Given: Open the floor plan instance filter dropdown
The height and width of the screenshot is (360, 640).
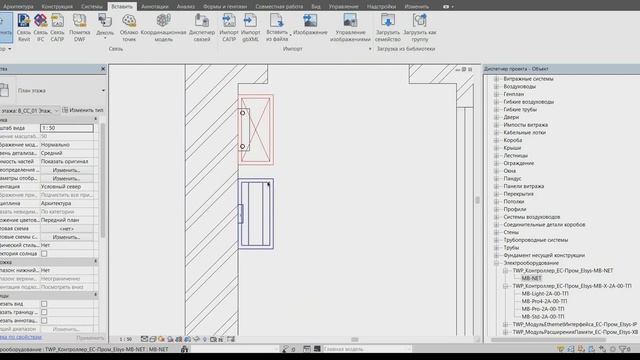Looking at the screenshot, I should 56,110.
